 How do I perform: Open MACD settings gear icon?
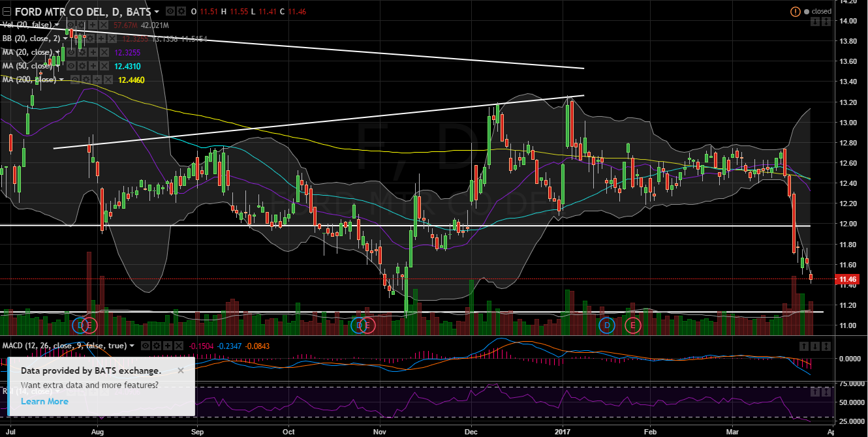pyautogui.click(x=157, y=346)
